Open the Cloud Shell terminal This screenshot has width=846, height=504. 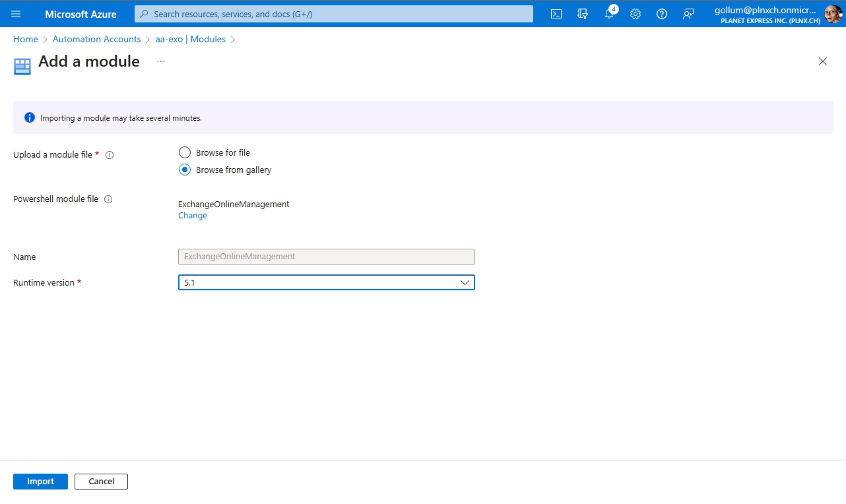point(556,14)
